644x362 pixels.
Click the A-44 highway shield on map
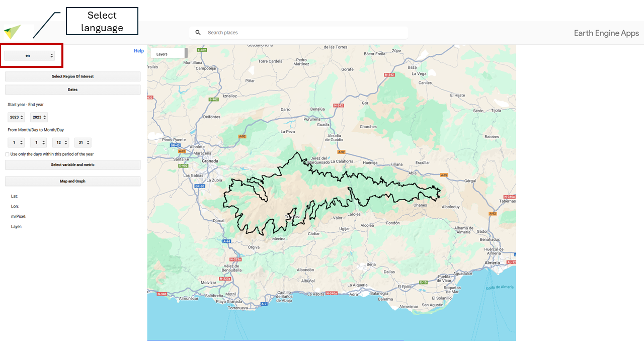click(226, 241)
